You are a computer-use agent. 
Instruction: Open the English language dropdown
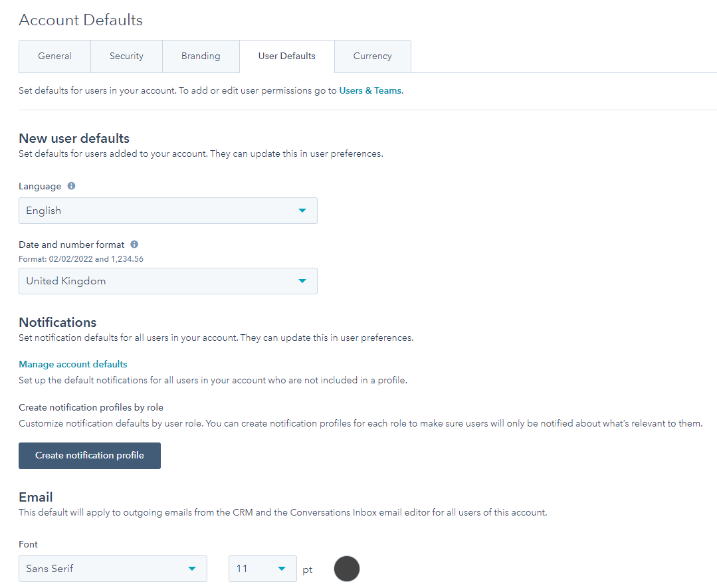coord(168,211)
